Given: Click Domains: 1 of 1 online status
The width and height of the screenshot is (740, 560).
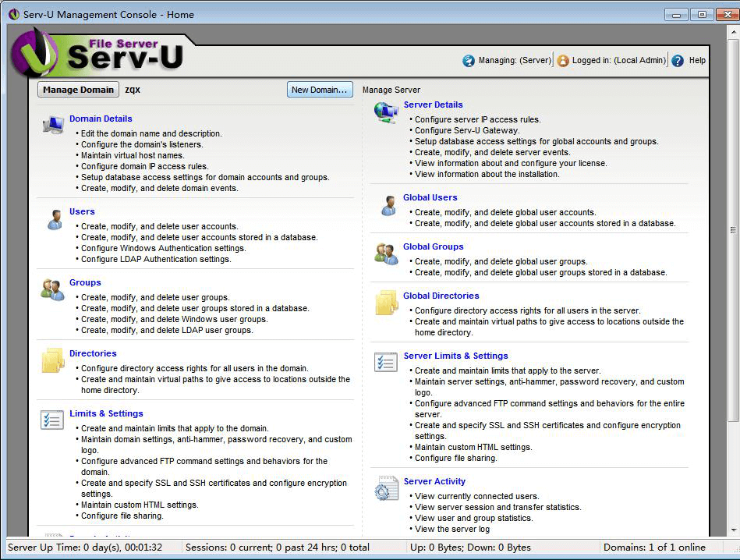Looking at the screenshot, I should [x=654, y=548].
